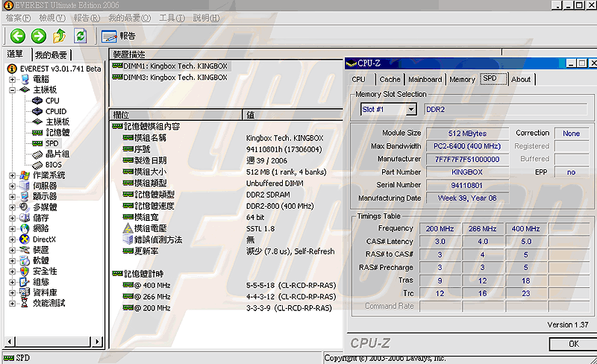597x364 pixels.
Task: Select the CPU icon under 主機板
Action: 37,101
